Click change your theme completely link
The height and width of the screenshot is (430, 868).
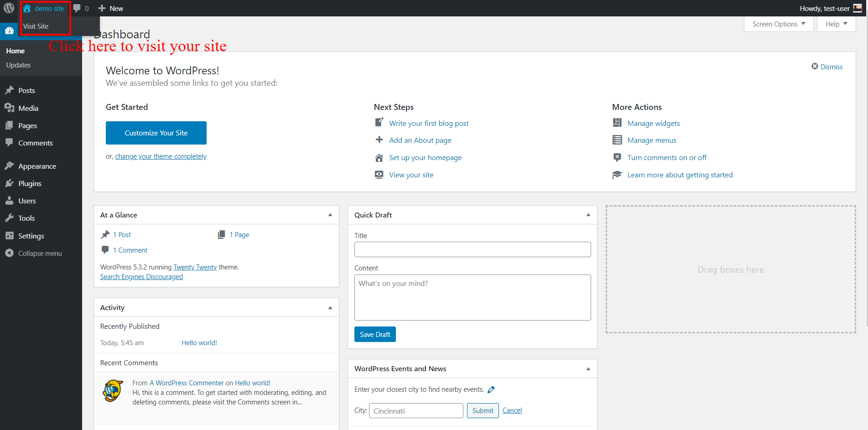pyautogui.click(x=161, y=156)
